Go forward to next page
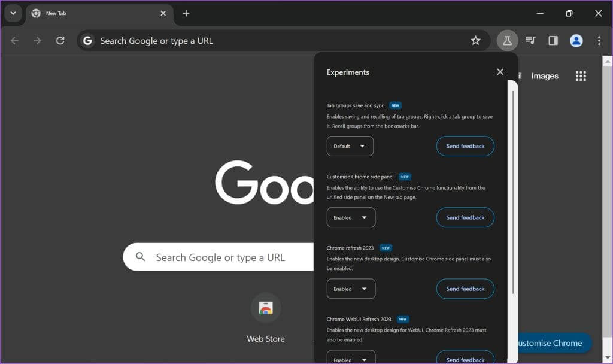 click(37, 40)
